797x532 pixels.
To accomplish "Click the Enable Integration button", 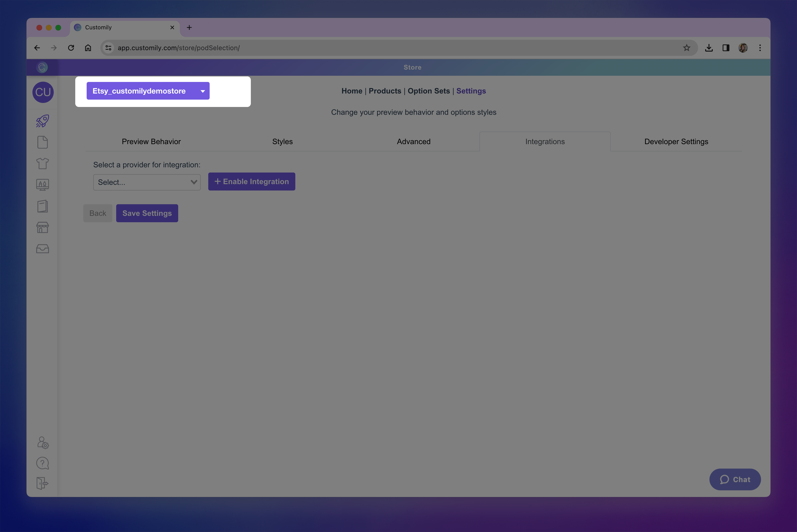I will [x=251, y=182].
